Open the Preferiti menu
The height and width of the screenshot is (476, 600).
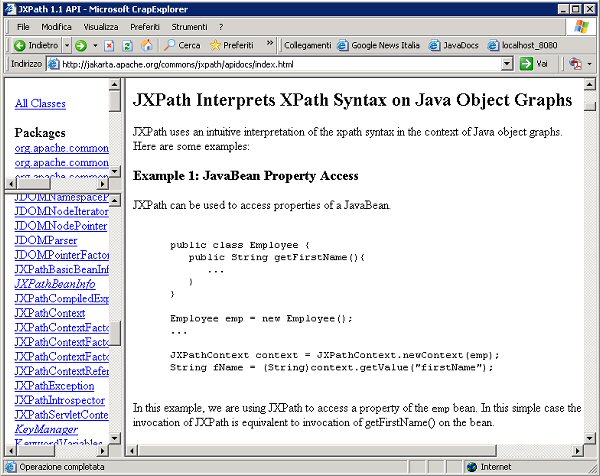[145, 27]
